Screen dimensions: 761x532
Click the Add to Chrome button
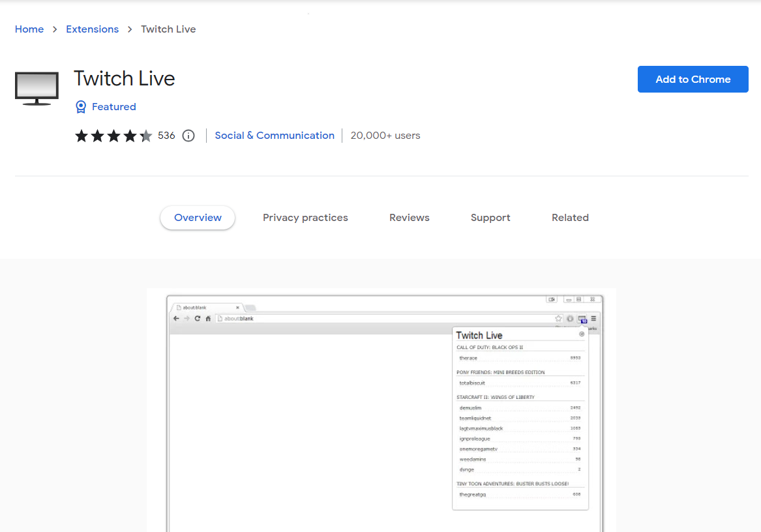point(693,79)
